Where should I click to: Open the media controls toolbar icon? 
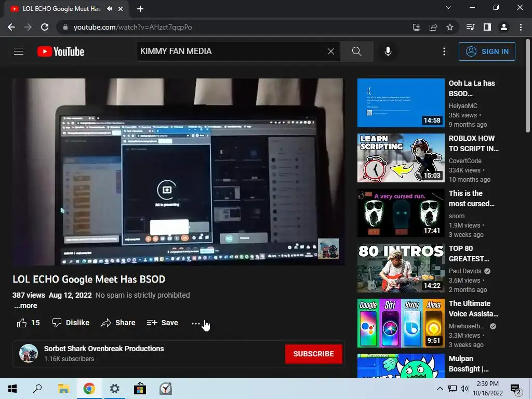coord(471,27)
